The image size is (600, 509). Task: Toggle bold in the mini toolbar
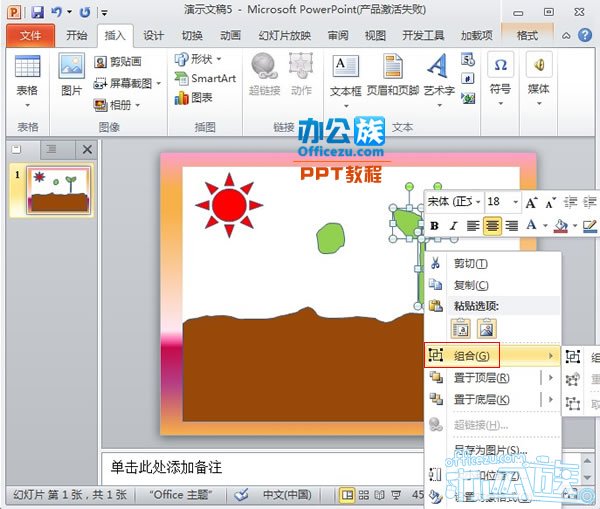[434, 226]
